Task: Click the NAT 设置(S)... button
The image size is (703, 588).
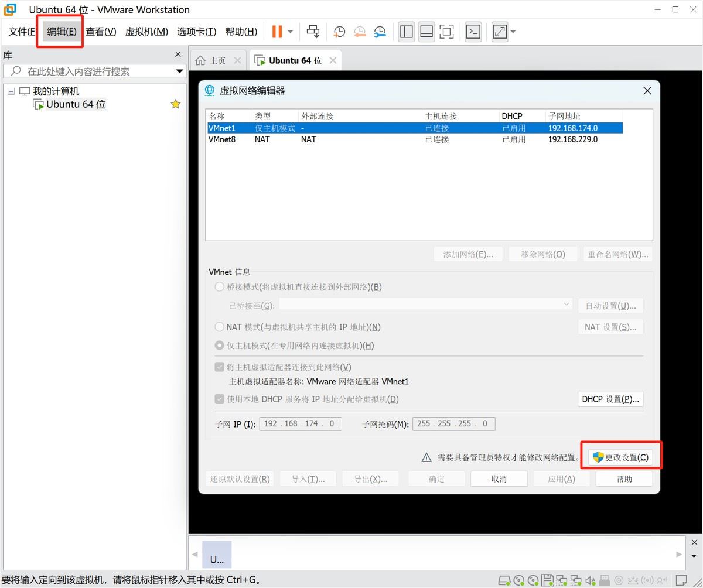Action: pos(610,327)
